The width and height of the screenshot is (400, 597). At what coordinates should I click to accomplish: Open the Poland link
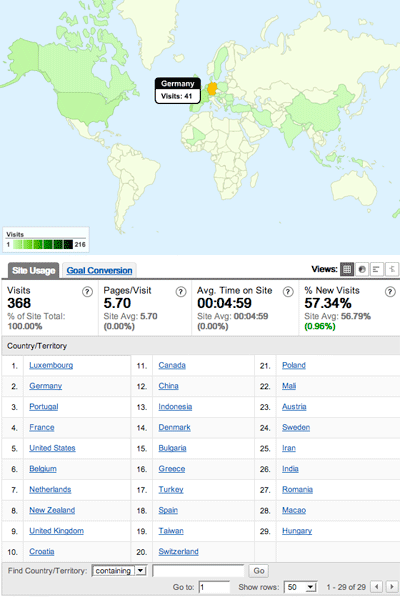pyautogui.click(x=294, y=365)
